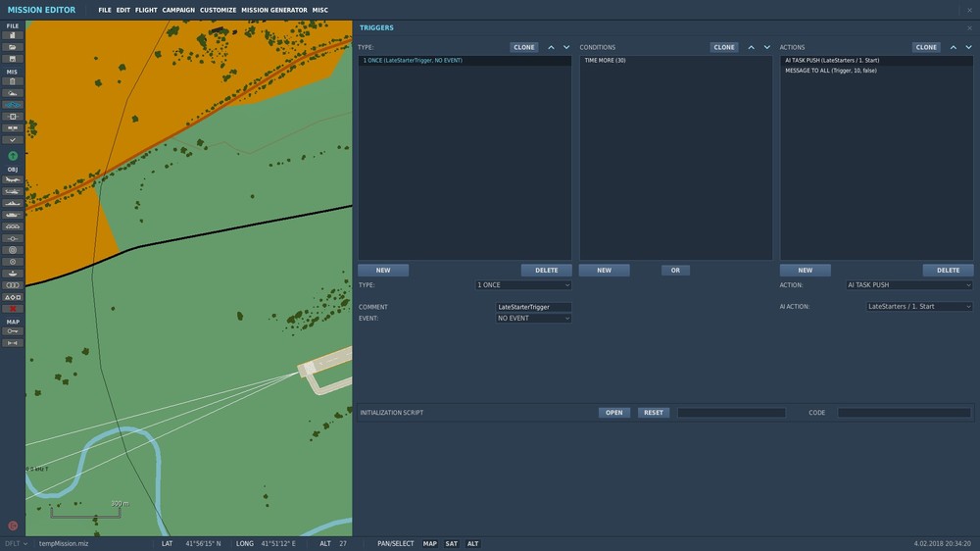
Task: Open mission file with folder icon
Action: 12,47
